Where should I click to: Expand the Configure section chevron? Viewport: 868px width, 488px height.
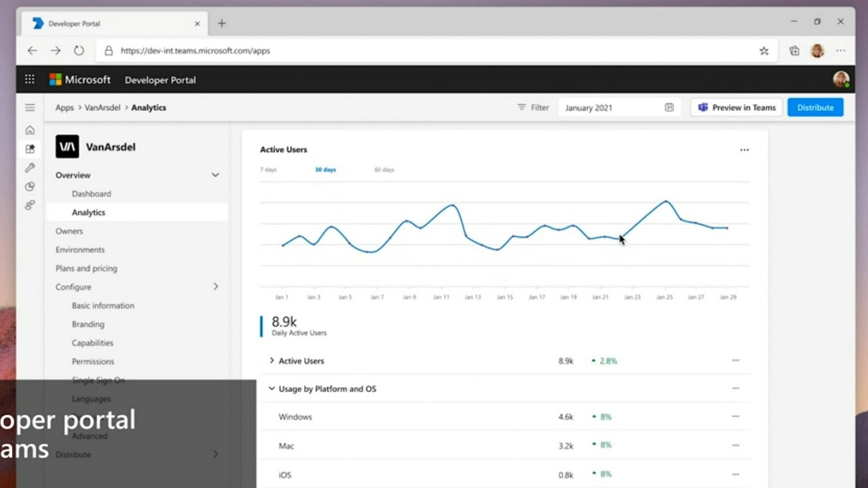[x=215, y=287]
